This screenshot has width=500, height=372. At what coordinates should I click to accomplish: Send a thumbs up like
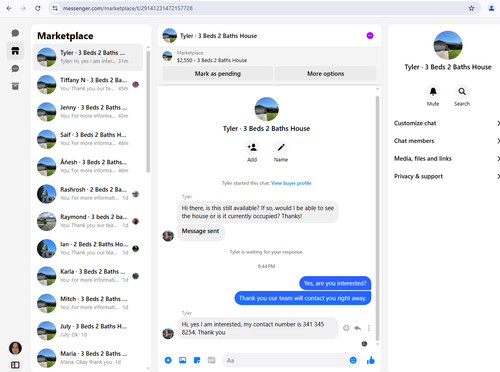point(371,360)
